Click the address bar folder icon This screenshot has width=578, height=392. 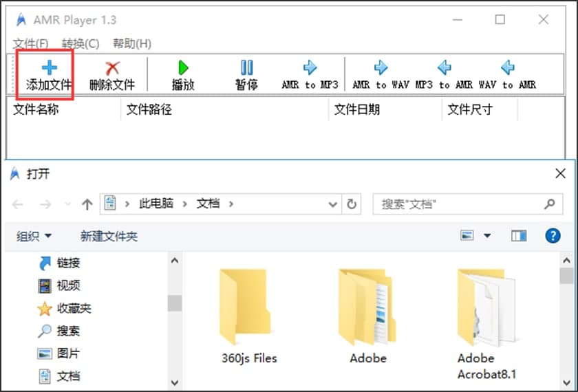click(110, 204)
